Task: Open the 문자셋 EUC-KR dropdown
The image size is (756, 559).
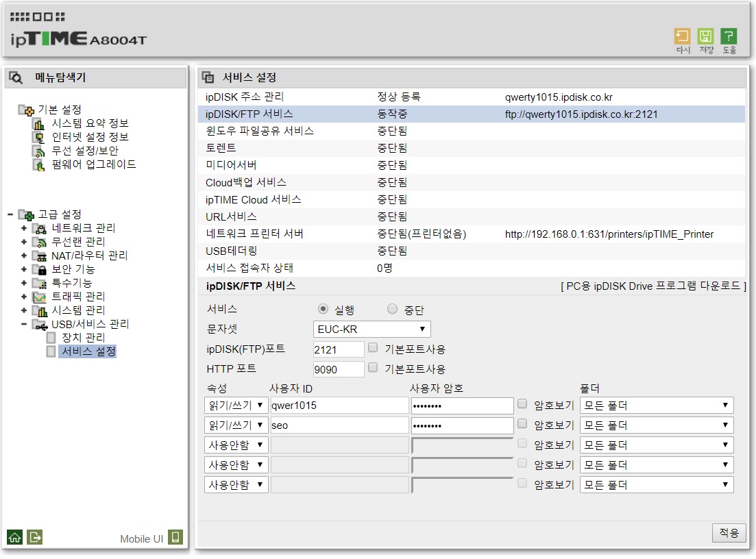Action: [x=371, y=329]
